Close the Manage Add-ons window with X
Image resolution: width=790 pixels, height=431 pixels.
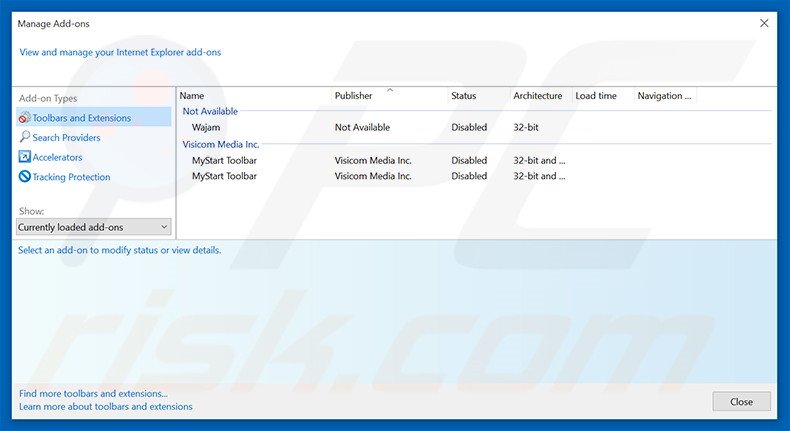(x=764, y=23)
